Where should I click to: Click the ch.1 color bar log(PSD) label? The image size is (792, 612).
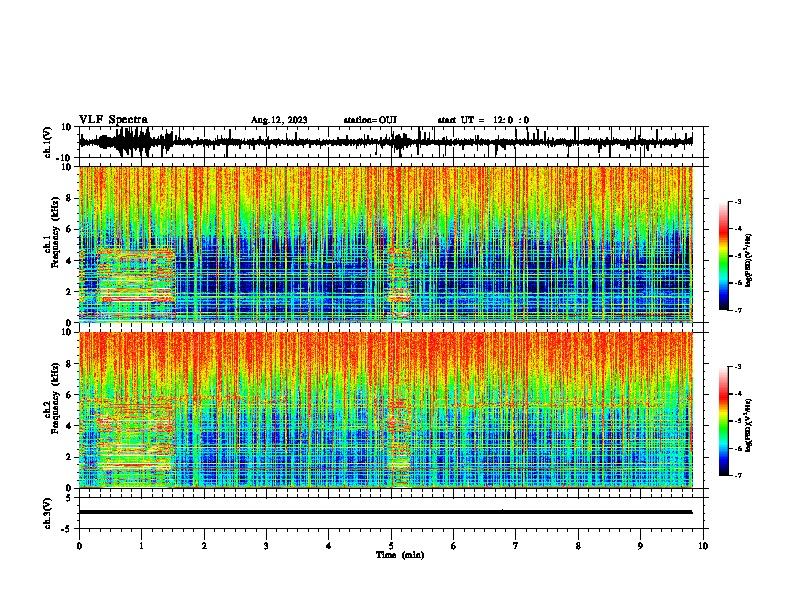(x=748, y=261)
